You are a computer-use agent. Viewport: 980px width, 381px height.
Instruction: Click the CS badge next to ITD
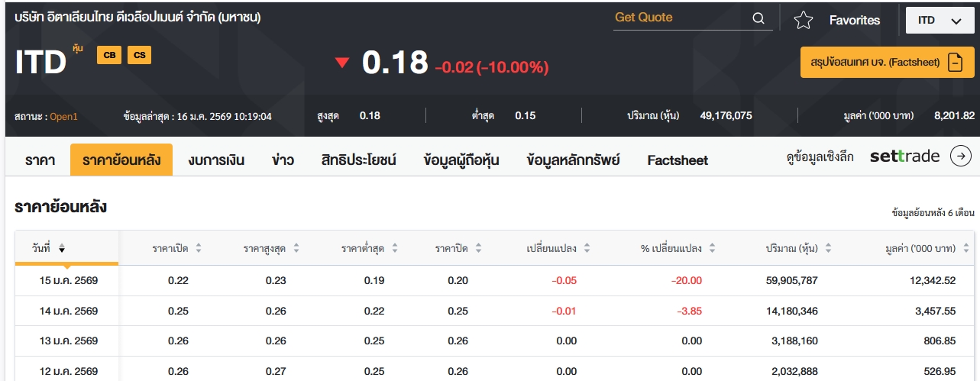click(139, 55)
